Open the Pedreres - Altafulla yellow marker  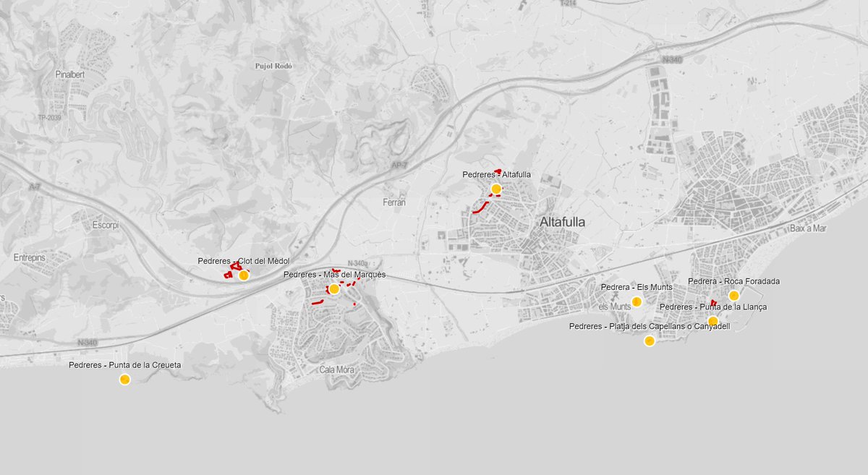[496, 189]
